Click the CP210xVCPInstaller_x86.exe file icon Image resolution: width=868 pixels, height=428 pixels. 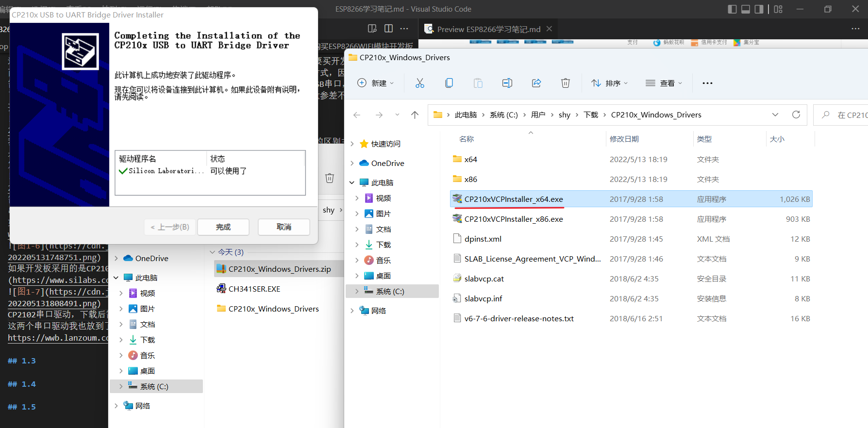[457, 219]
